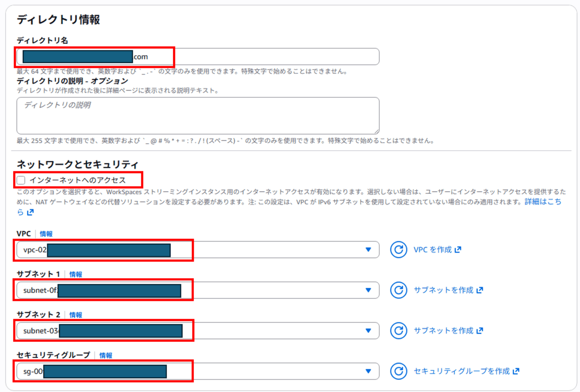Refresh the サブネット 2 list

point(399,331)
